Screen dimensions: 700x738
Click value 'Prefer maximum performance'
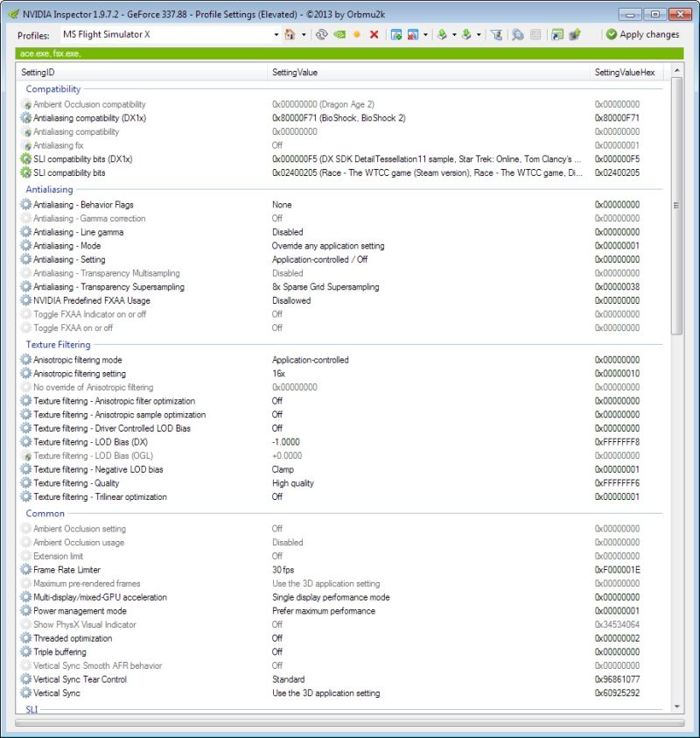click(x=324, y=611)
